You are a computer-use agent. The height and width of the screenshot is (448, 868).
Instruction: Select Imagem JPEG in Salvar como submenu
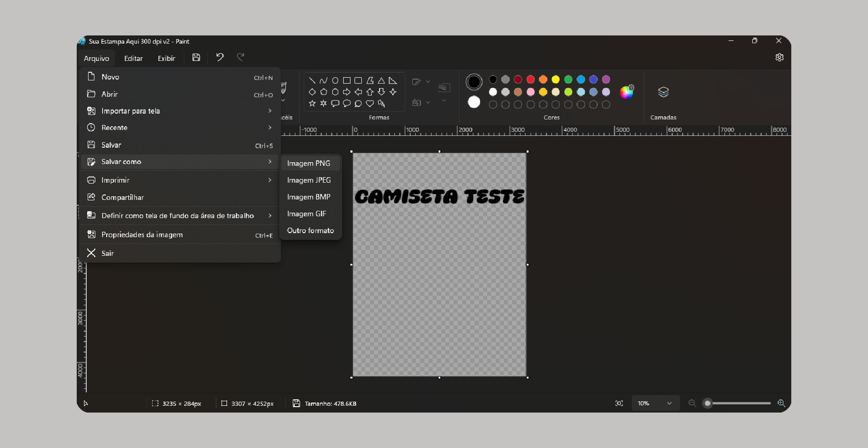(x=311, y=180)
